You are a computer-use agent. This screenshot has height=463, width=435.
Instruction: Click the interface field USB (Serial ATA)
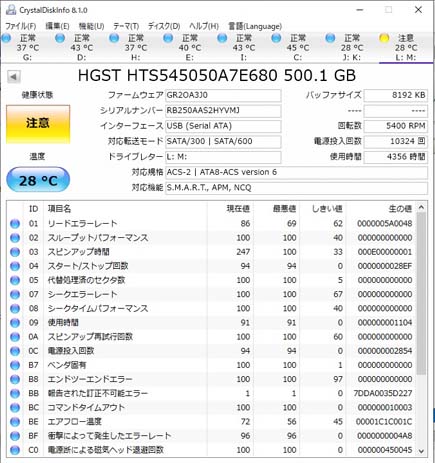coord(223,126)
